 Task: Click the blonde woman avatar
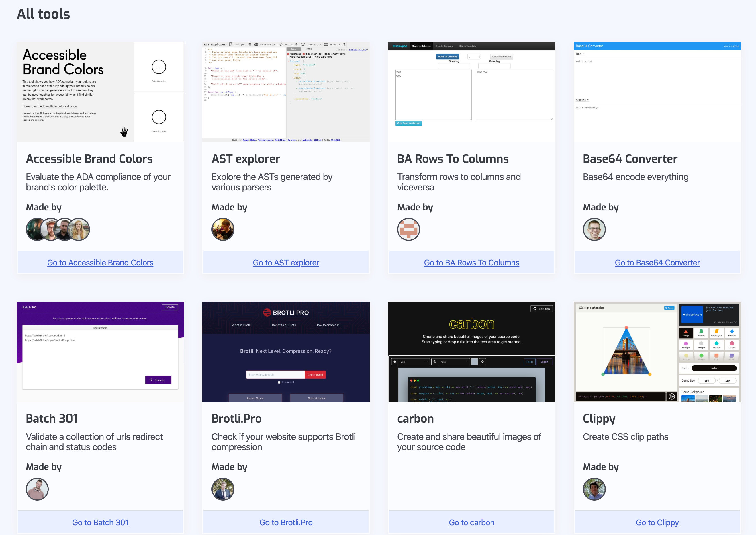[x=78, y=229]
